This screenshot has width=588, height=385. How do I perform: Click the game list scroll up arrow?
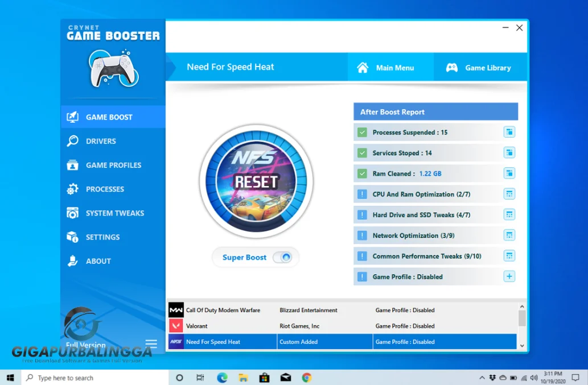tap(522, 307)
